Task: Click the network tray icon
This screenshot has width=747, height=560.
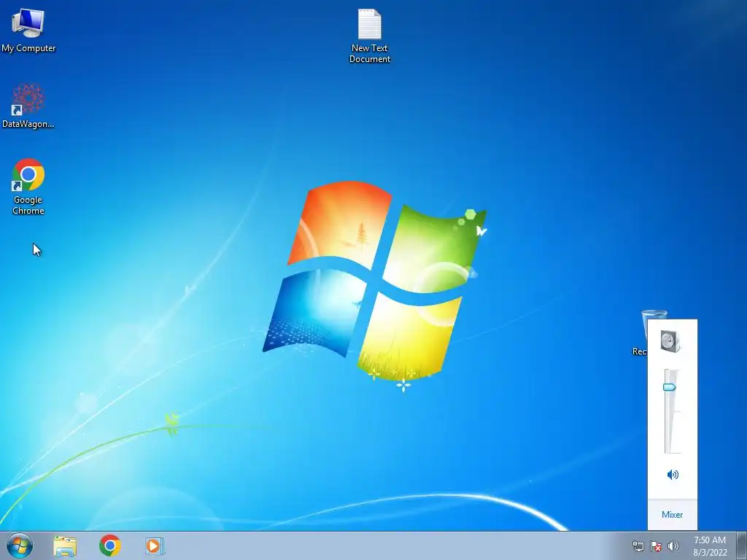Action: [x=638, y=546]
